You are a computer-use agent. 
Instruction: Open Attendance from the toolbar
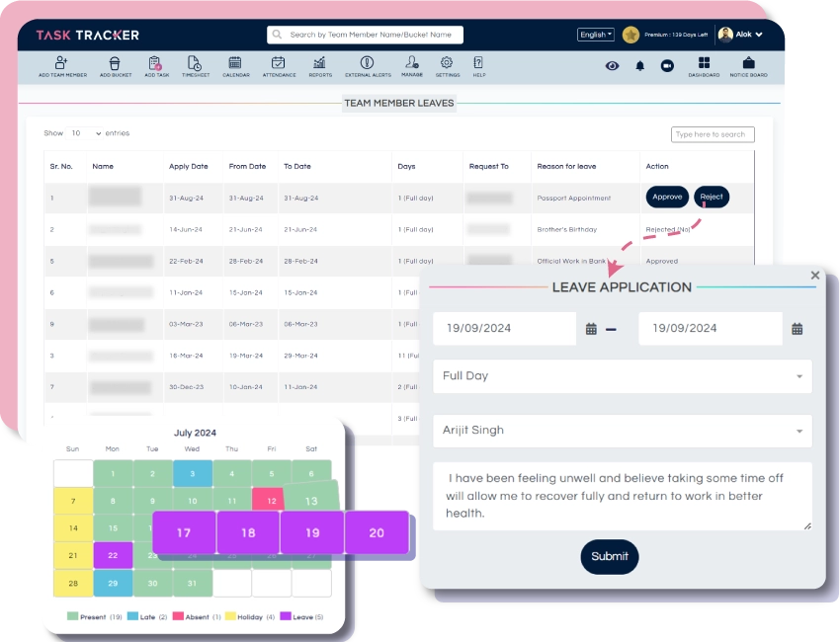(x=279, y=63)
